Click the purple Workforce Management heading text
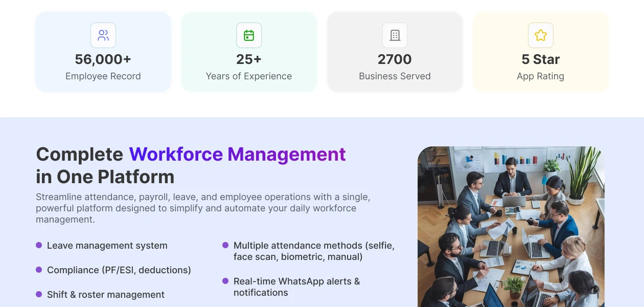The height and width of the screenshot is (307, 644). coord(237,154)
